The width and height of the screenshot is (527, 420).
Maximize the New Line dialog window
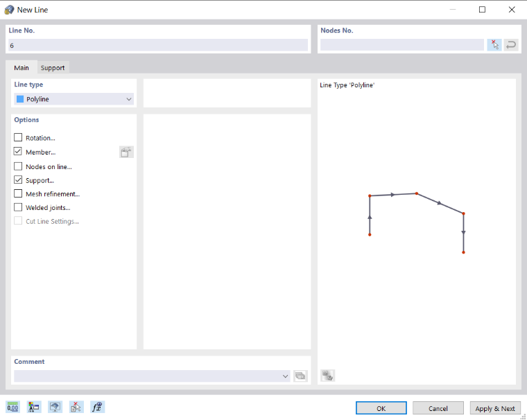[x=482, y=10]
